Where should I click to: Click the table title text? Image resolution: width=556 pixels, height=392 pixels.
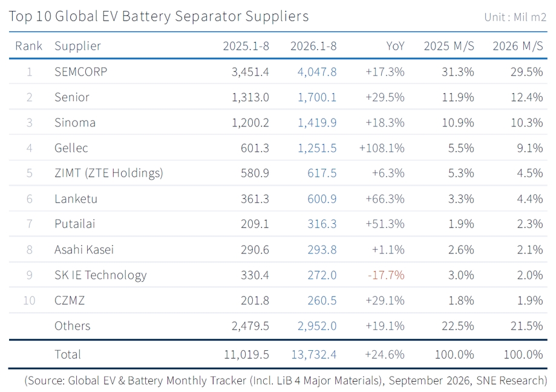pyautogui.click(x=159, y=17)
